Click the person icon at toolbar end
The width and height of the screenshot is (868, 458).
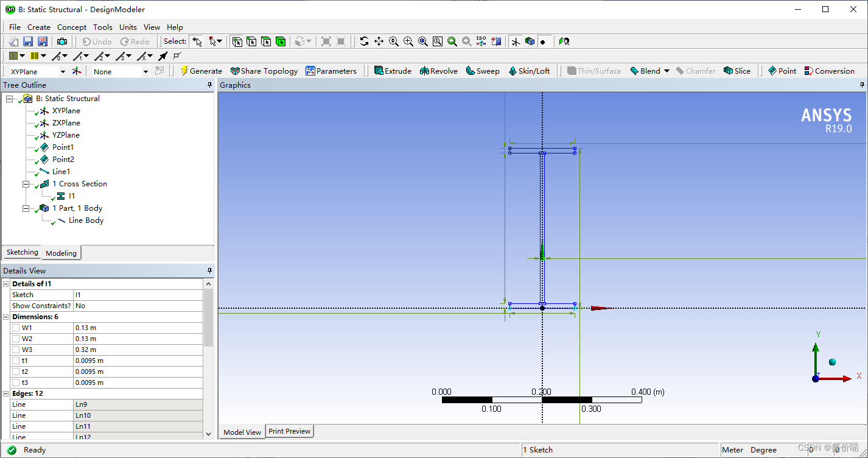[564, 41]
